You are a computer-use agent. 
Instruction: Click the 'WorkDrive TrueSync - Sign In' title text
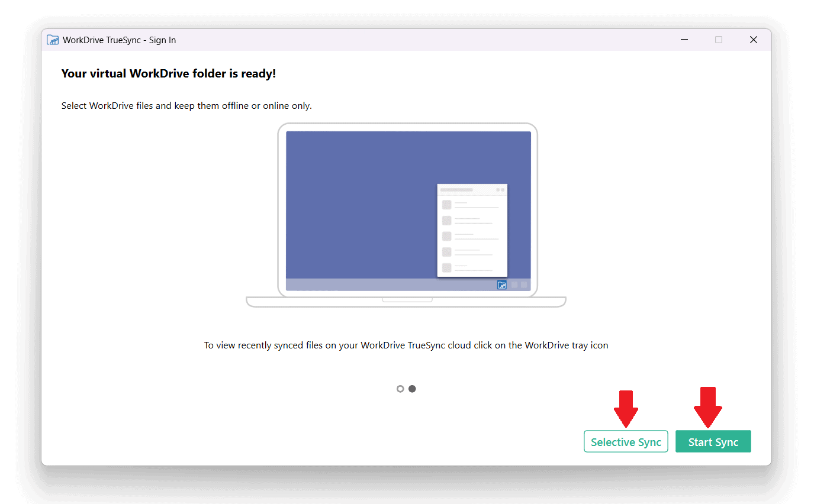[x=119, y=40]
